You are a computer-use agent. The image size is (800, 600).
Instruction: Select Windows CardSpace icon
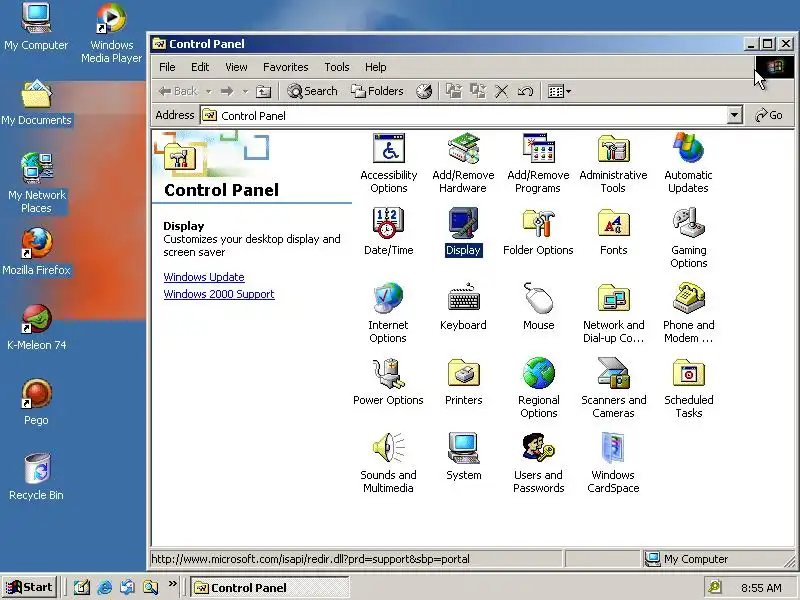(x=613, y=463)
